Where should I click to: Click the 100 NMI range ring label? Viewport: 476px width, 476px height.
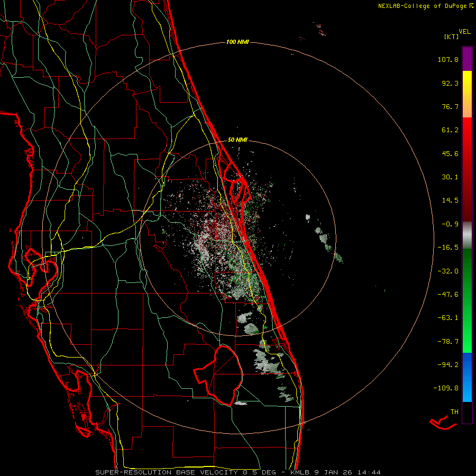237,42
